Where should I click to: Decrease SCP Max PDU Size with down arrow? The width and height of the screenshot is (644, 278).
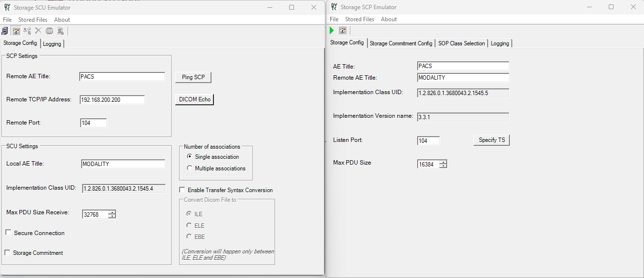[443, 166]
